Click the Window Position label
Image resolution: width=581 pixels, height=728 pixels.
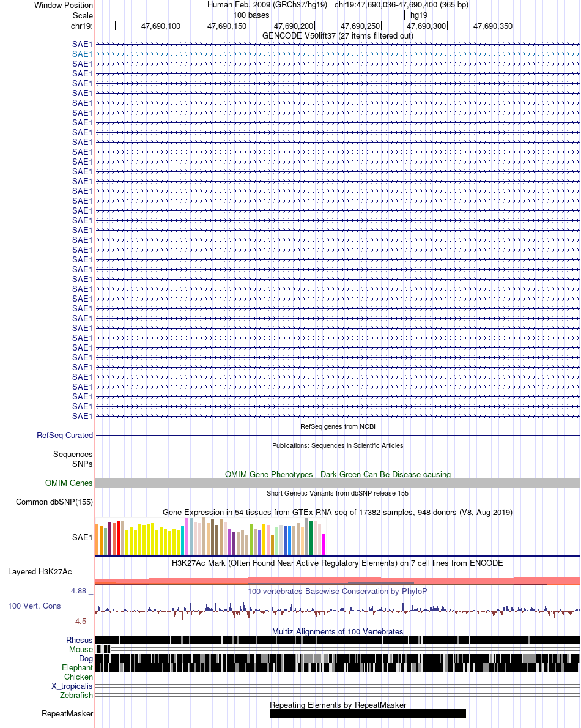tap(64, 5)
